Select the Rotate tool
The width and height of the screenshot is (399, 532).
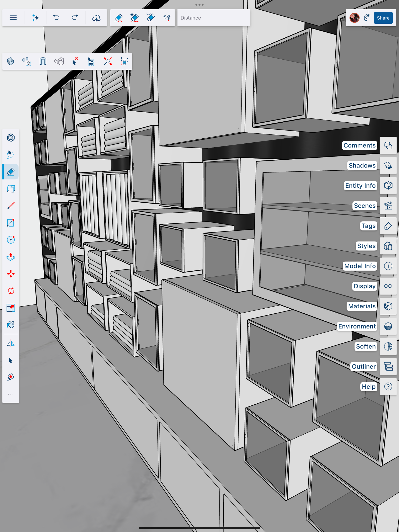11,291
